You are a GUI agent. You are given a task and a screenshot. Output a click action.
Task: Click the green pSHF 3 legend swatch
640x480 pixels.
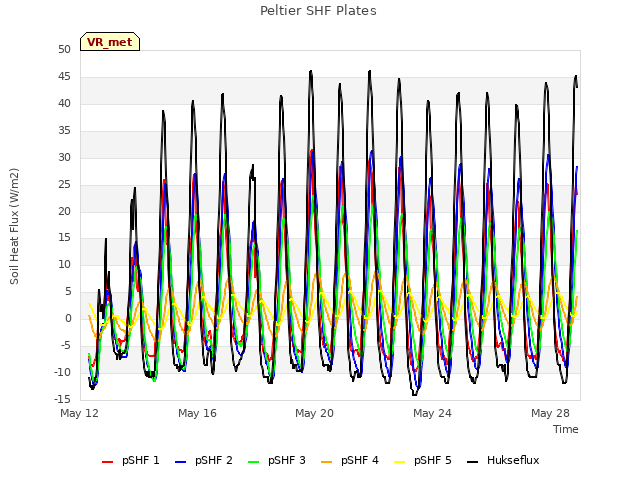click(x=253, y=462)
